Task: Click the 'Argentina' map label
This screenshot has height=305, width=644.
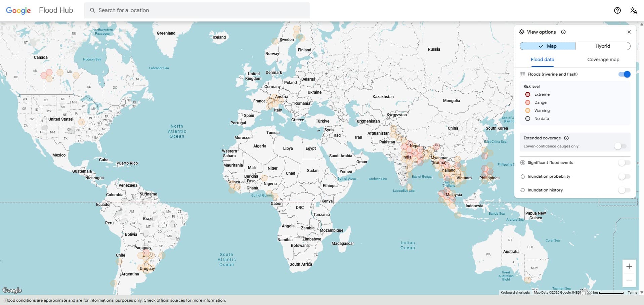Action: pyautogui.click(x=130, y=274)
